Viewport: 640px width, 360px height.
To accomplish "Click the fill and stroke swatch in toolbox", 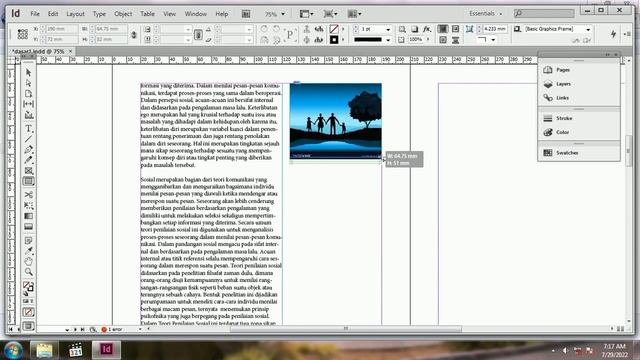I will 28,287.
